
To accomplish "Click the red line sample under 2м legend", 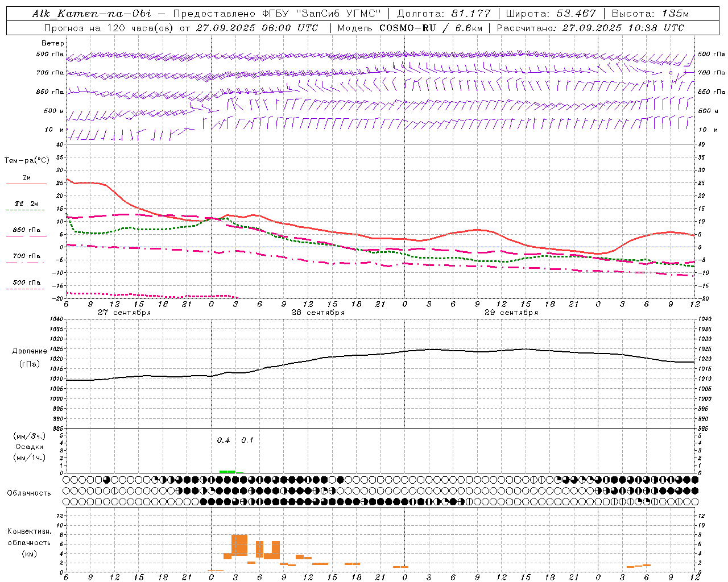I will (26, 184).
